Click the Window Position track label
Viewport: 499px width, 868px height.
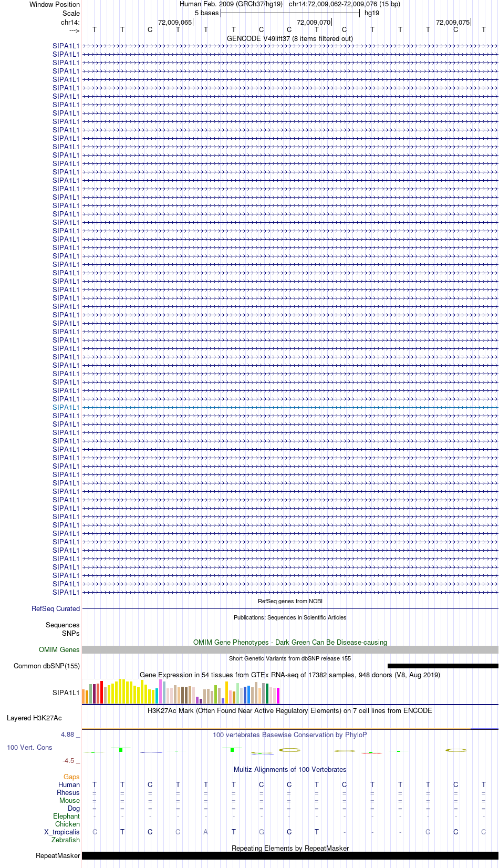pyautogui.click(x=55, y=4)
